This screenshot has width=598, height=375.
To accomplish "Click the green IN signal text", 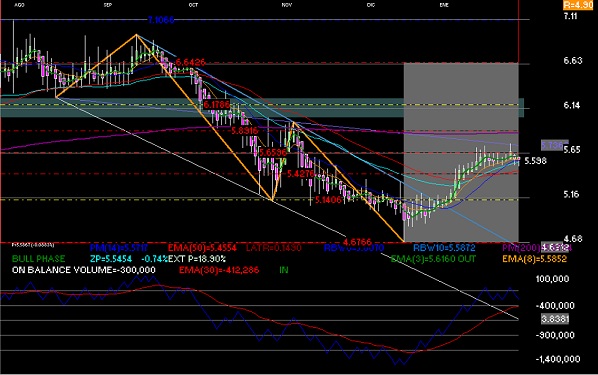I will [x=284, y=270].
